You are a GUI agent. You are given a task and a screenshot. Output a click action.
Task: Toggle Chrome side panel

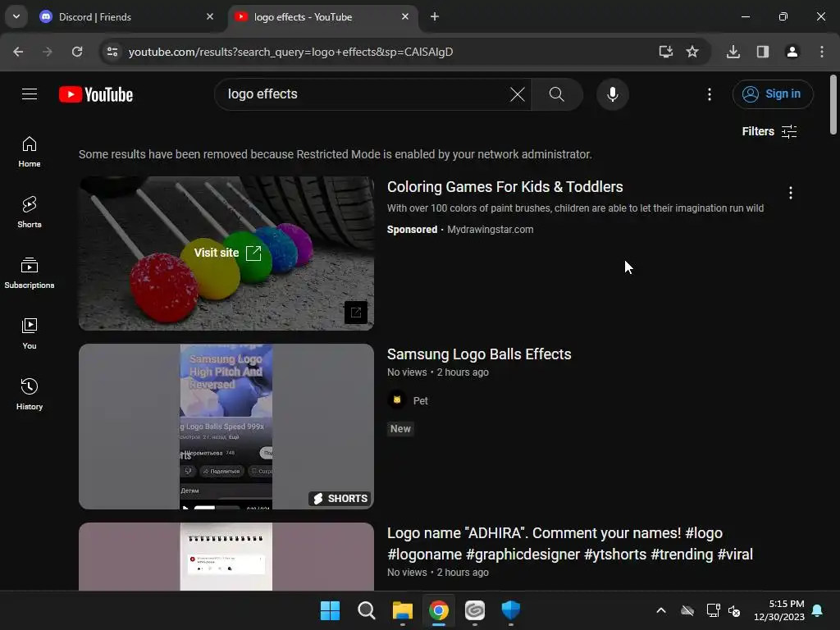tap(763, 52)
